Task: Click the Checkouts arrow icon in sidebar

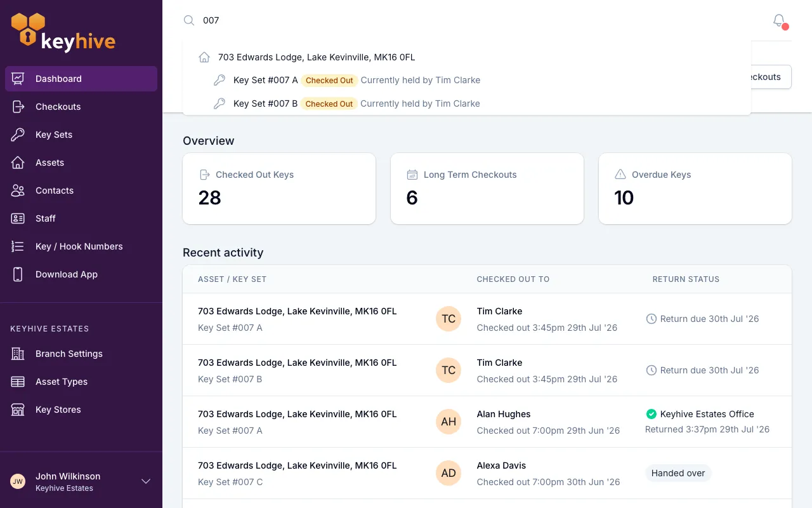Action: point(18,107)
